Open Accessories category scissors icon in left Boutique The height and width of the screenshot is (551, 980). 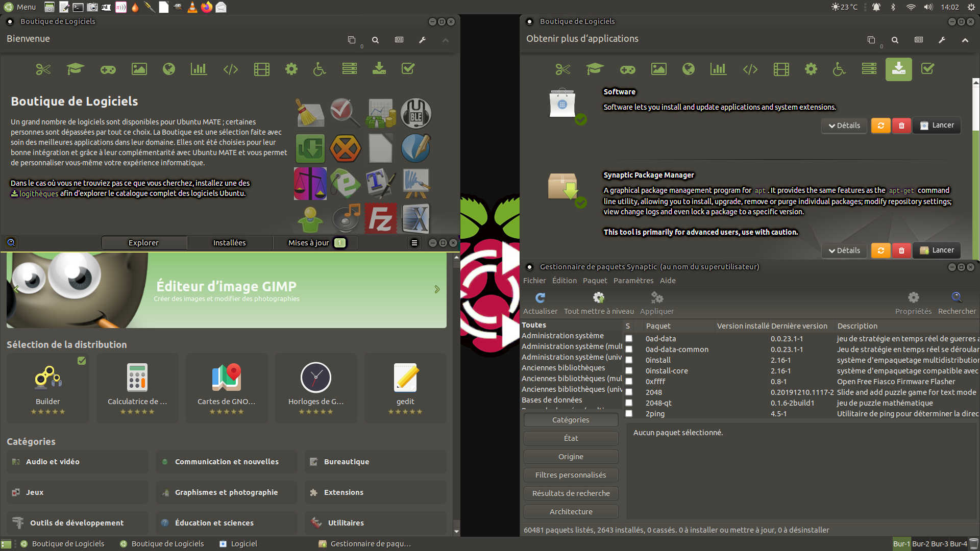pyautogui.click(x=43, y=69)
